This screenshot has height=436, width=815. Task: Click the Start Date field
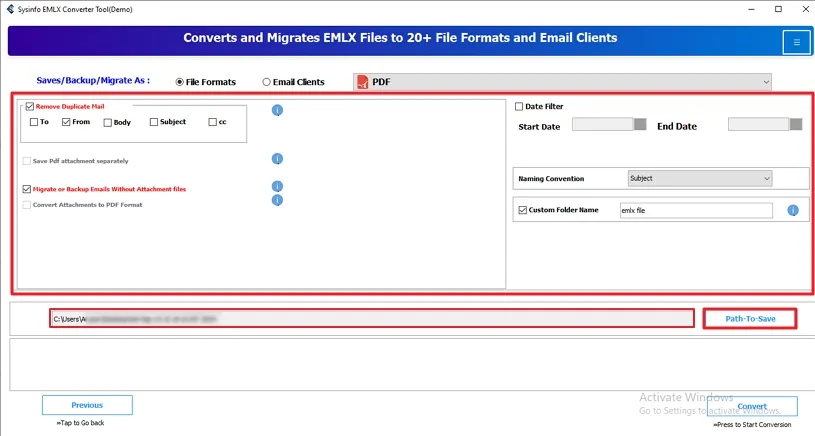(x=602, y=124)
